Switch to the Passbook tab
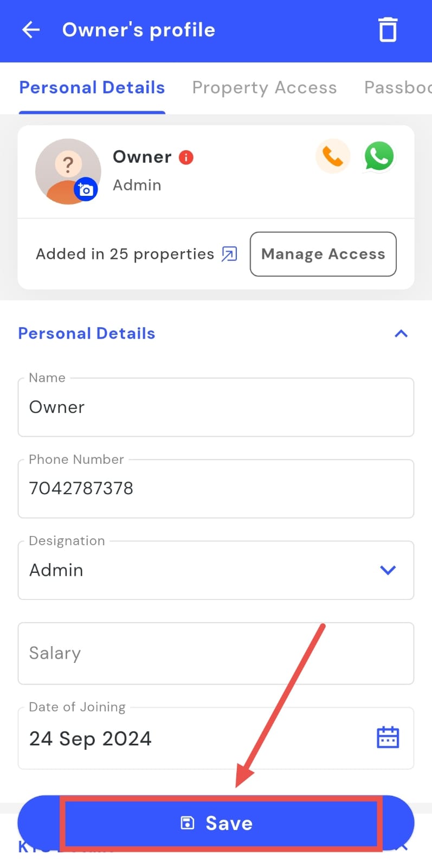Screen dimensions: 432x868 pyautogui.click(x=397, y=88)
